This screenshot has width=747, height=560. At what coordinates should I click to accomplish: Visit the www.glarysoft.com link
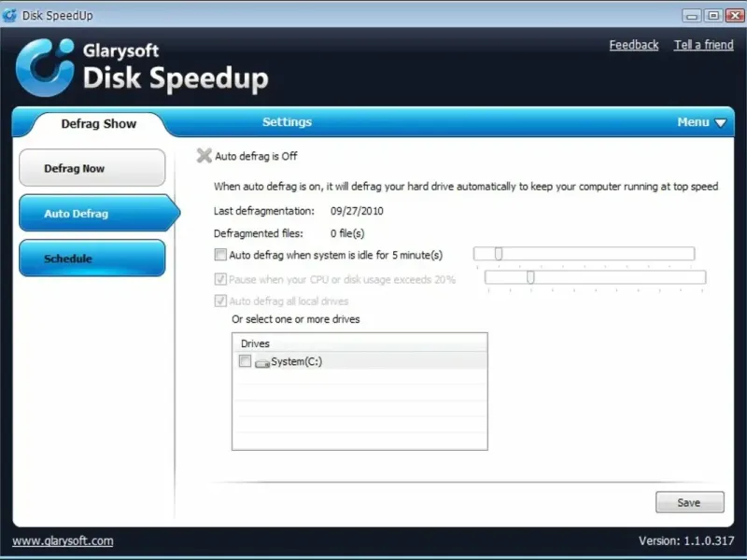(63, 541)
